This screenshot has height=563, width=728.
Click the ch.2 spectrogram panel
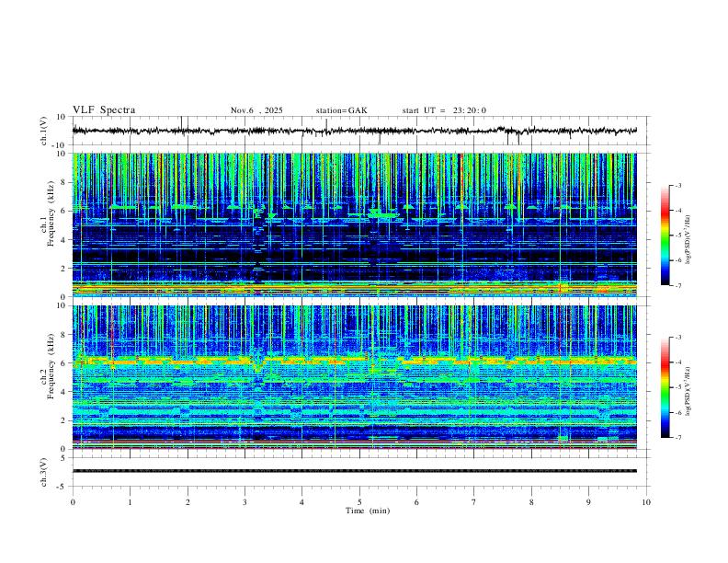[354, 377]
